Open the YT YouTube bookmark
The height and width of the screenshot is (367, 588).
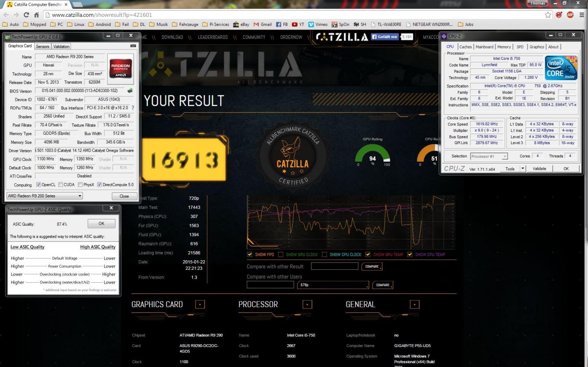(298, 24)
